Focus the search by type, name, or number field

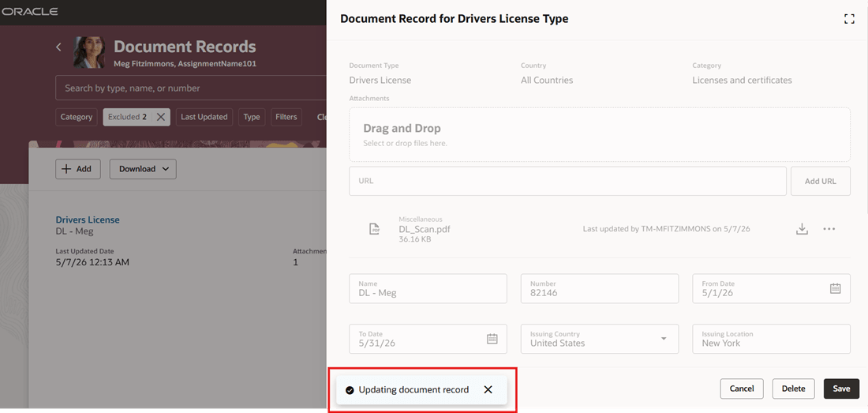coord(191,88)
